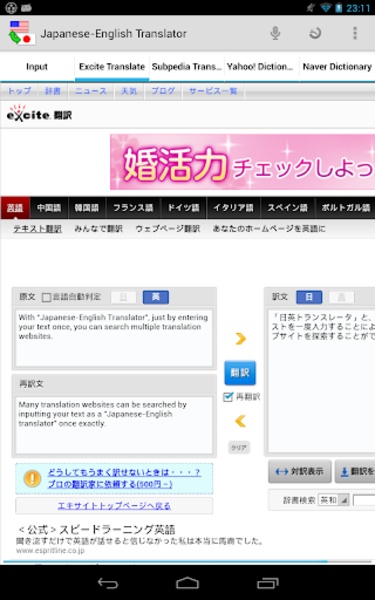Tap the Wi-Fi status icon

tap(326, 7)
